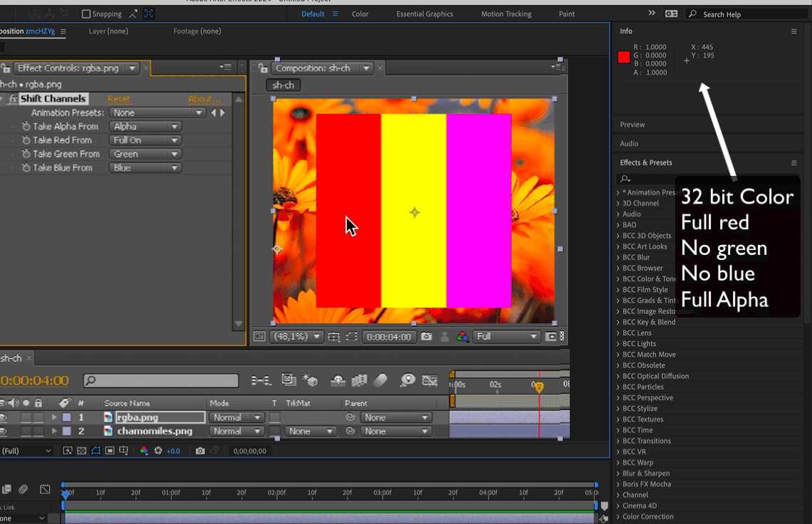The width and height of the screenshot is (812, 524).
Task: Switch to Paint workspace
Action: click(566, 14)
